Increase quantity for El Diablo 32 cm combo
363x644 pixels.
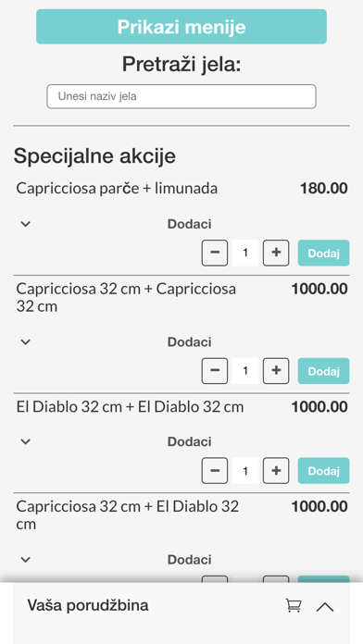pos(276,470)
